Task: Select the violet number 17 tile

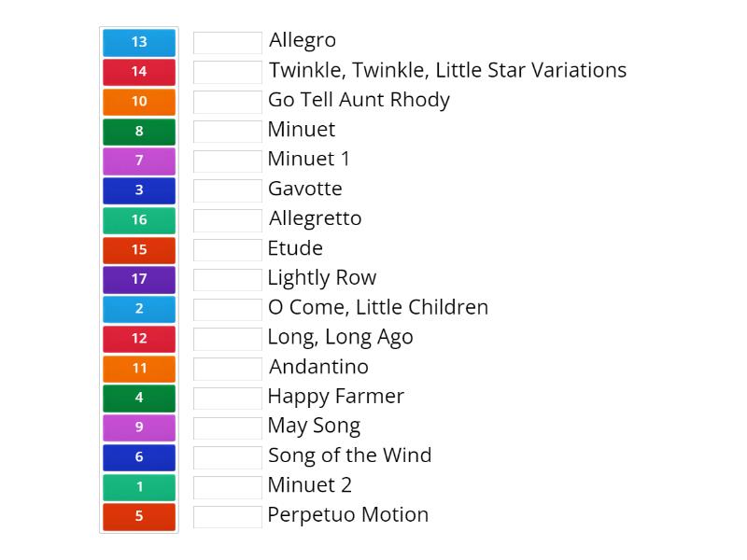Action: point(139,279)
